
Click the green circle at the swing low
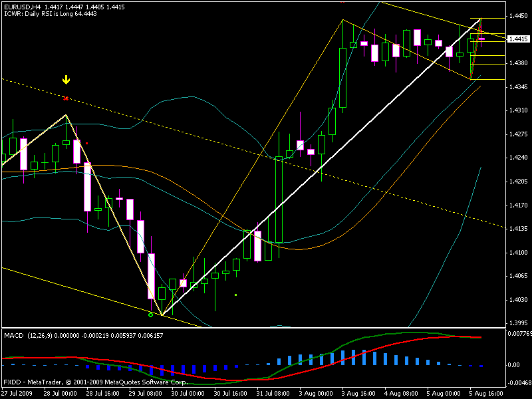[x=151, y=315]
